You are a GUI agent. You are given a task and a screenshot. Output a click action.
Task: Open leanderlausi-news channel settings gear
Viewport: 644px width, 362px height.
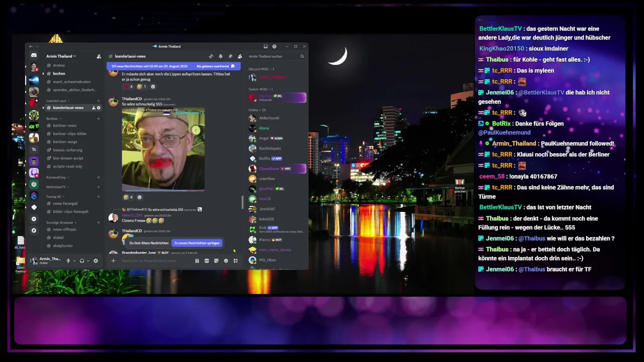99,108
